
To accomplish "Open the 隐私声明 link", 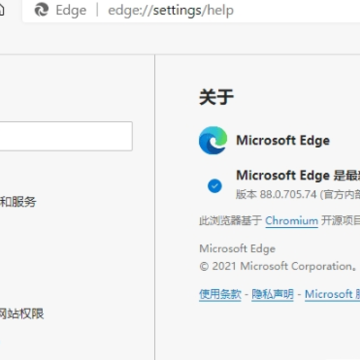I will (273, 294).
